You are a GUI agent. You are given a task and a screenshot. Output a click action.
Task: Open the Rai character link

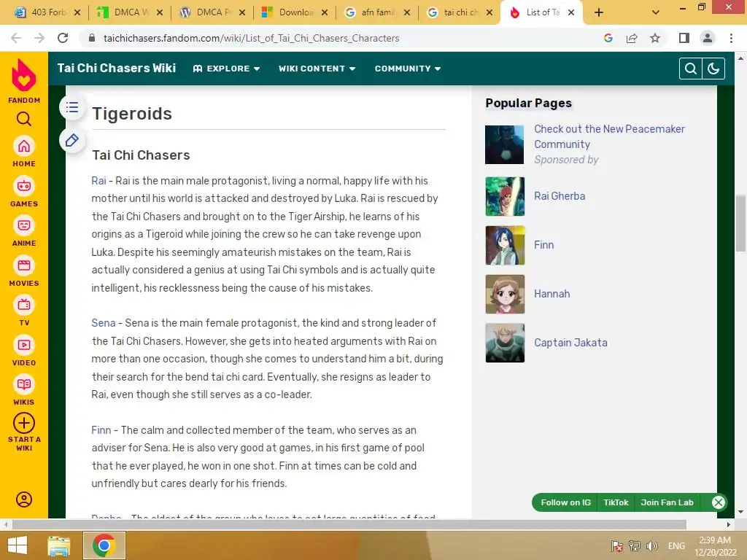pos(98,181)
